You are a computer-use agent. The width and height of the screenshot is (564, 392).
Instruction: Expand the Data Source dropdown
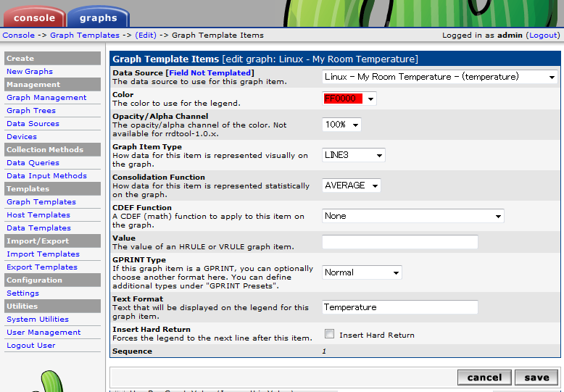439,77
